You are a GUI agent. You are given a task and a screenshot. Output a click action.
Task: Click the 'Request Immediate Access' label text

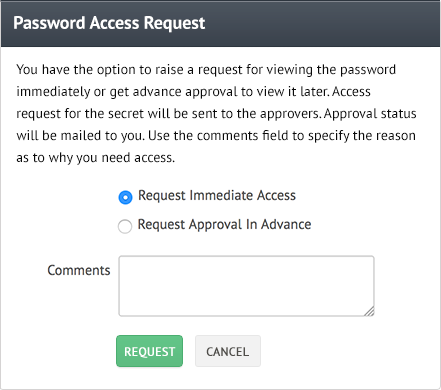pos(217,196)
